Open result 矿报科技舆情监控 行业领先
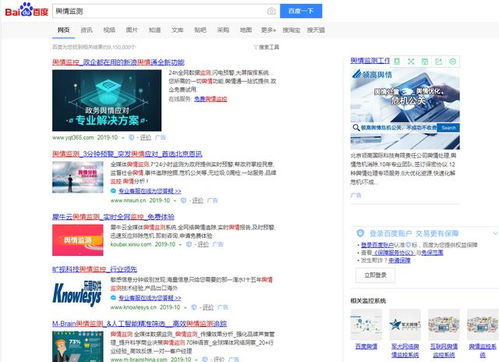Image resolution: width=499 pixels, height=362 pixels. (x=95, y=269)
